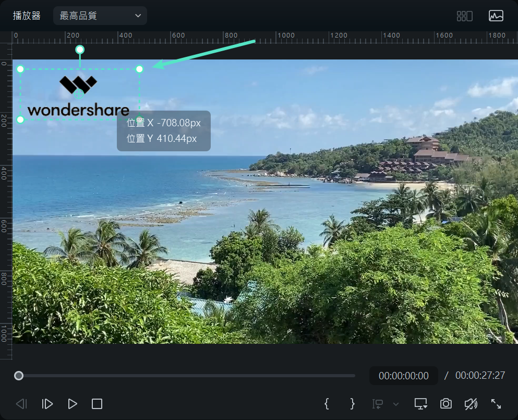Set the mark-out point with the brace icon
The image size is (518, 420).
352,403
